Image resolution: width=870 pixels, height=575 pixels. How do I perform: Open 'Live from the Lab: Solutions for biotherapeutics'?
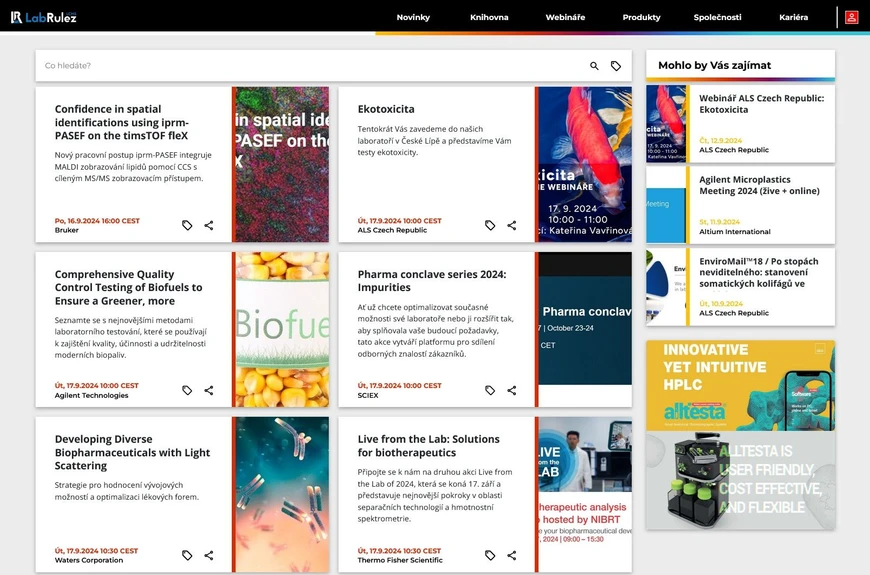click(x=428, y=446)
